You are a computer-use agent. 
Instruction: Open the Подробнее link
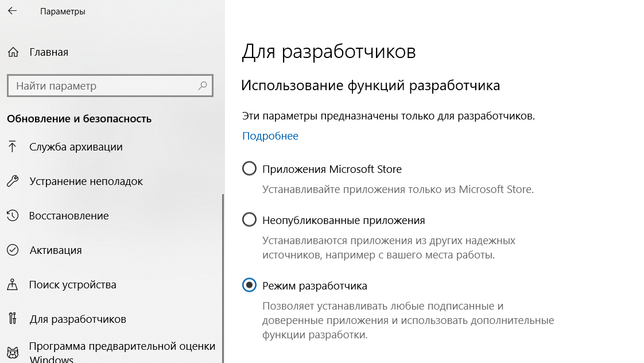pos(270,136)
